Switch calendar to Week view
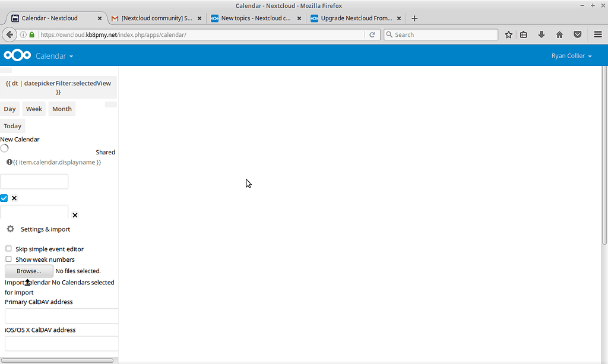608x364 pixels. tap(34, 109)
